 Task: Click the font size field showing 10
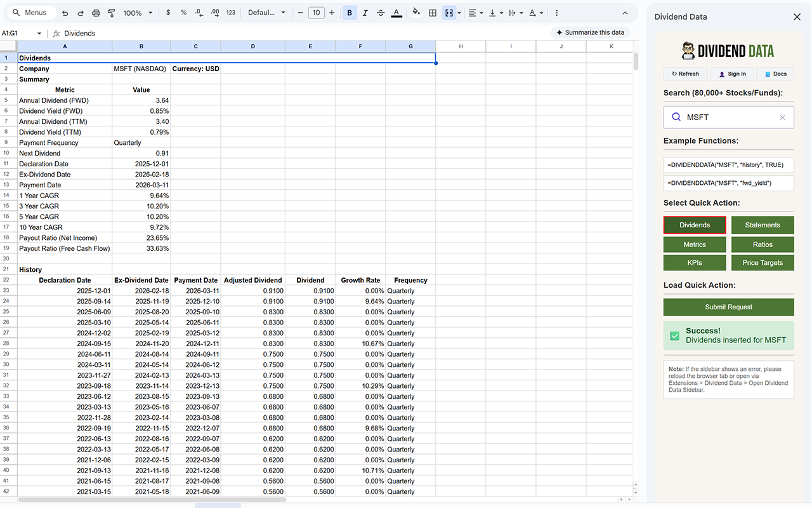point(316,13)
